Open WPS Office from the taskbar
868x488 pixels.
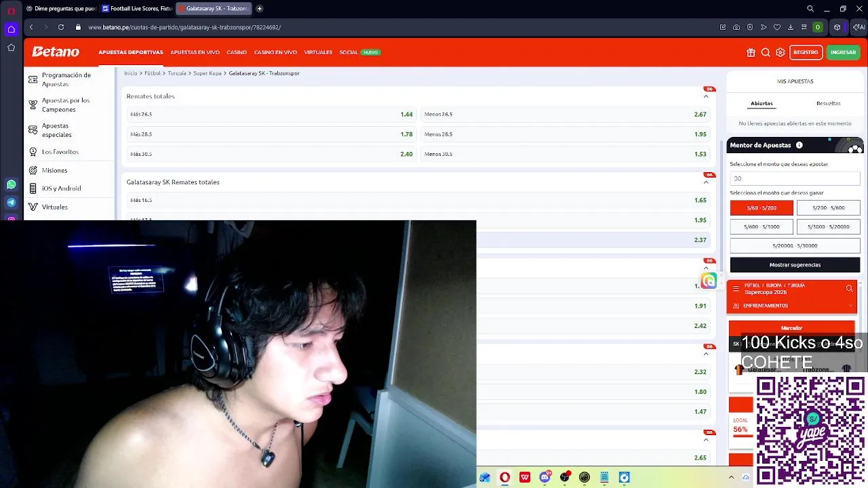point(525,477)
